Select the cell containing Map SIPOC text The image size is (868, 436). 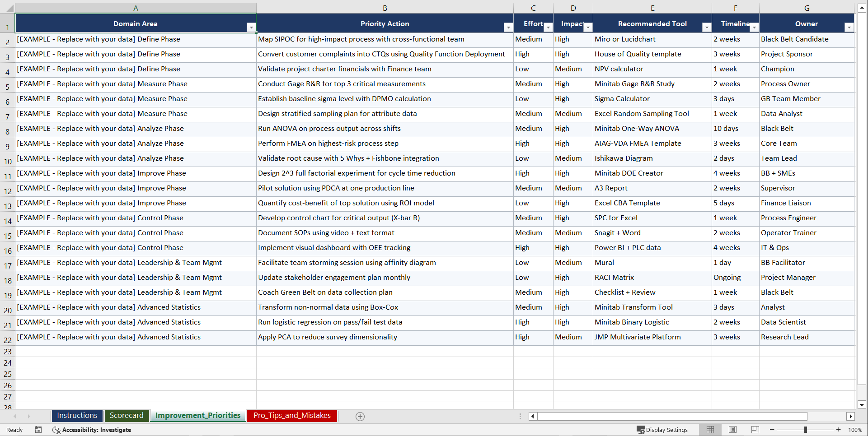pos(385,40)
